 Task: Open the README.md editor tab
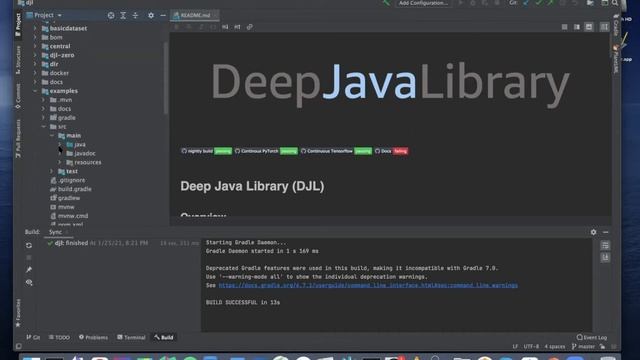coord(195,15)
